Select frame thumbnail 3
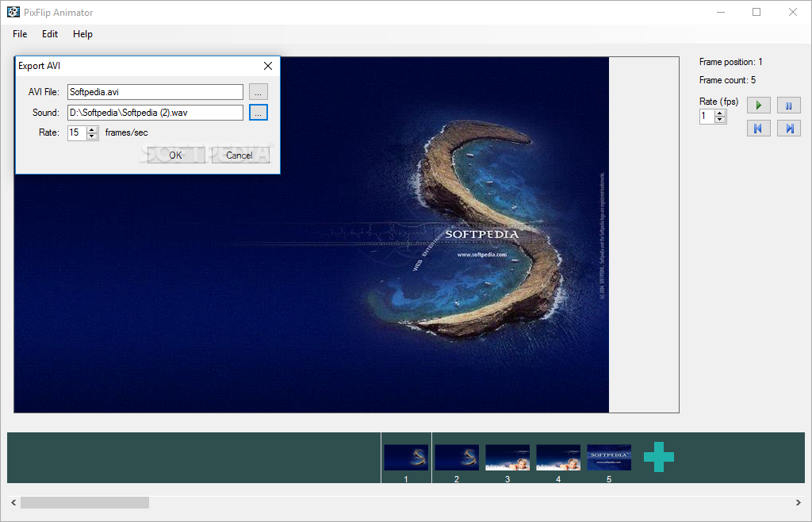Viewport: 812px width, 522px height. [507, 457]
